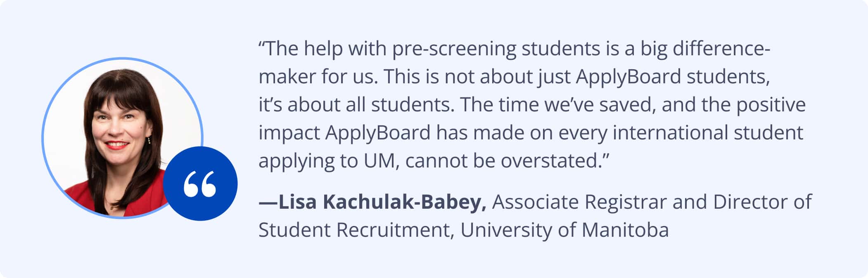Click the words Associate Registrar
This screenshot has width=868, height=278.
pyautogui.click(x=579, y=202)
